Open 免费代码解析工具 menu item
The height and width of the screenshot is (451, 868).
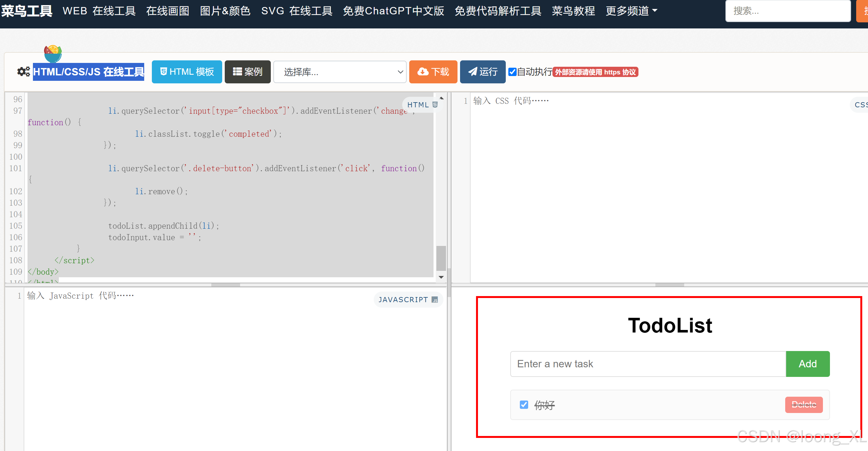click(498, 11)
